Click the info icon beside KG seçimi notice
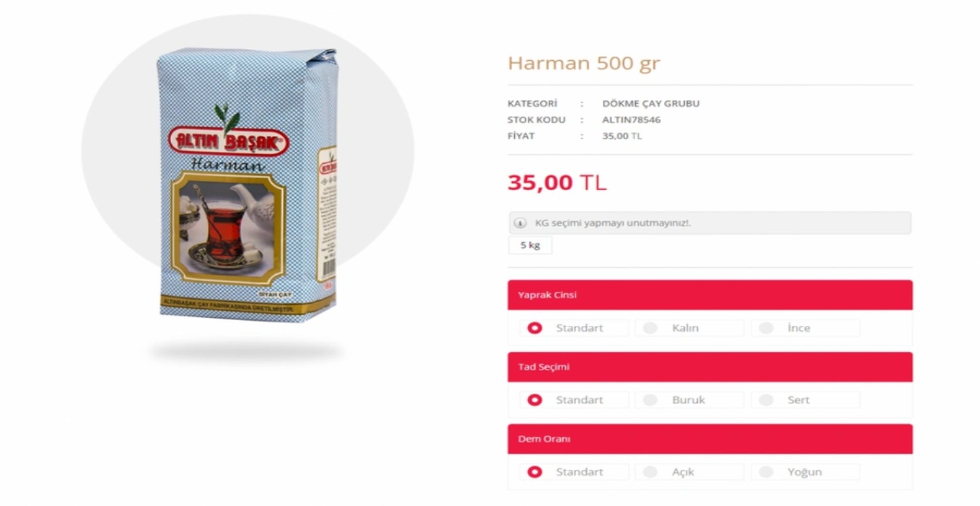This screenshot has height=506, width=980. [520, 223]
